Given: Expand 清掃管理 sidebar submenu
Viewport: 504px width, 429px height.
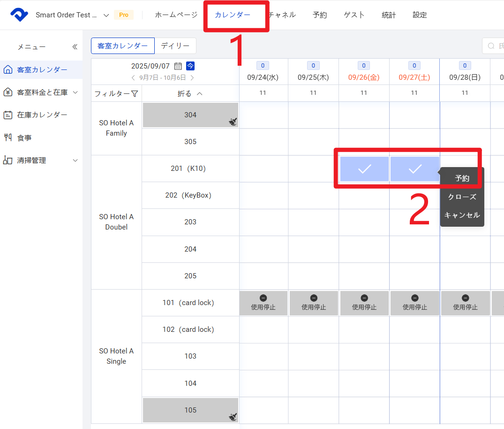Looking at the screenshot, I should pos(75,161).
